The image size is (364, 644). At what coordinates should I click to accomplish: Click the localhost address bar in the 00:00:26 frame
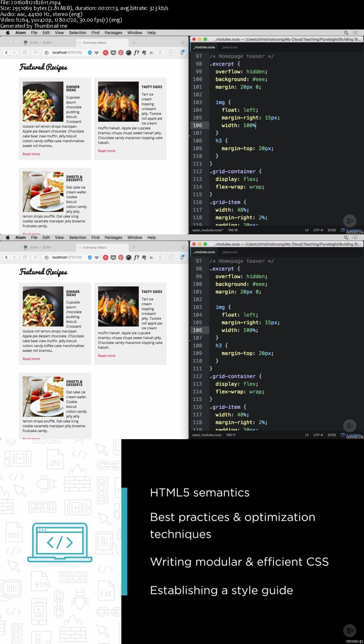coord(67,53)
